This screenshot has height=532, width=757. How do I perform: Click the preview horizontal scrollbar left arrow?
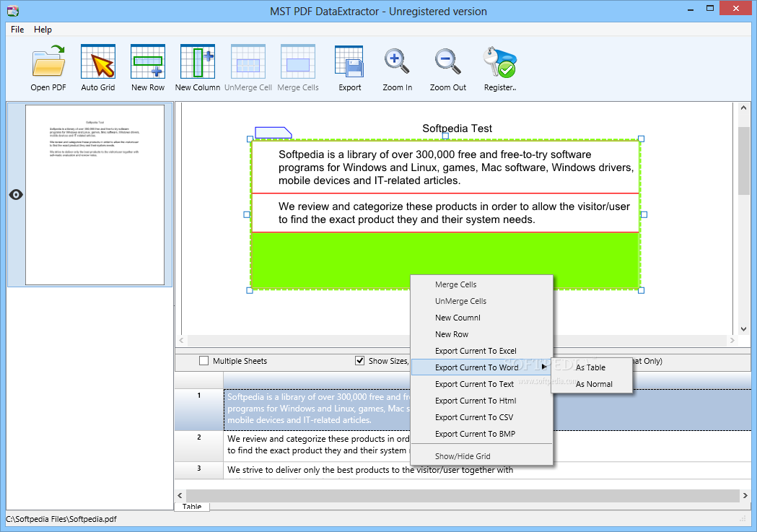[181, 340]
